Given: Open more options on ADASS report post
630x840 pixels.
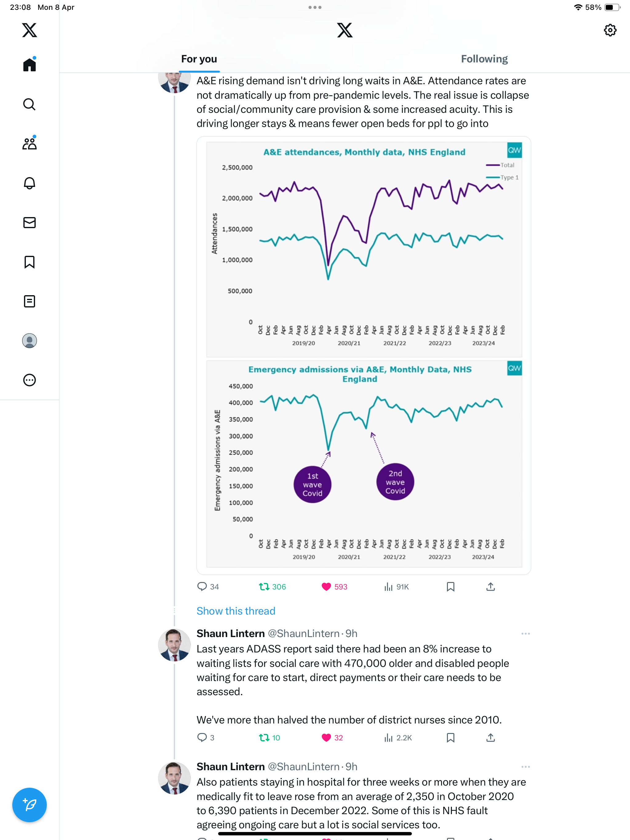Looking at the screenshot, I should coord(525,633).
